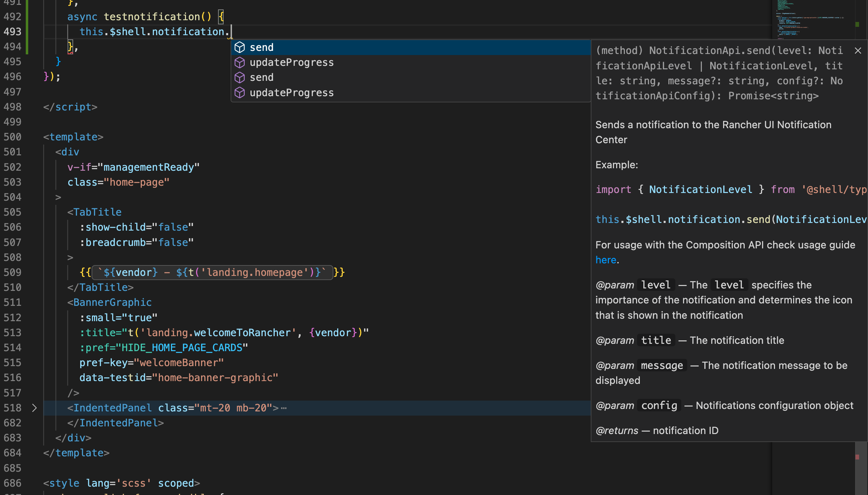Click the cube icon next to the last updateProgress entry
Image resolution: width=868 pixels, height=495 pixels.
tap(240, 92)
